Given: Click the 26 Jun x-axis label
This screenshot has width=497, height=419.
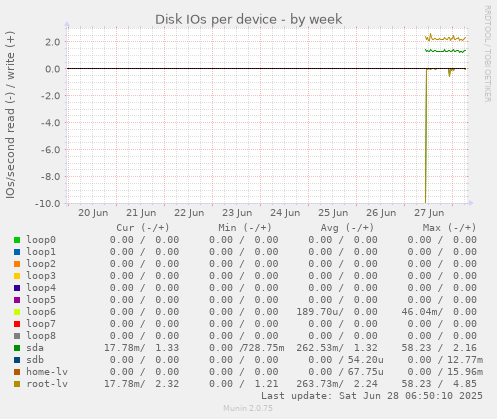Looking at the screenshot, I should coord(381,213).
